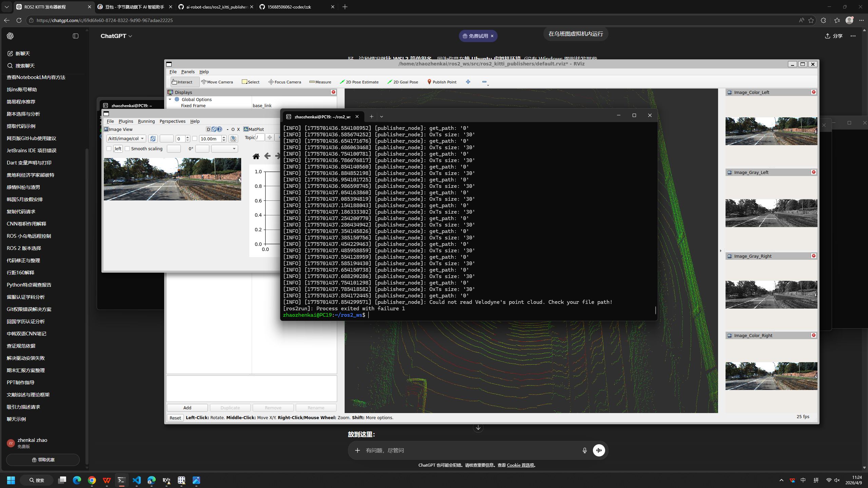Viewport: 868px width, 488px height.
Task: Open the terminal new-tab dropdown chevron
Action: (x=382, y=116)
